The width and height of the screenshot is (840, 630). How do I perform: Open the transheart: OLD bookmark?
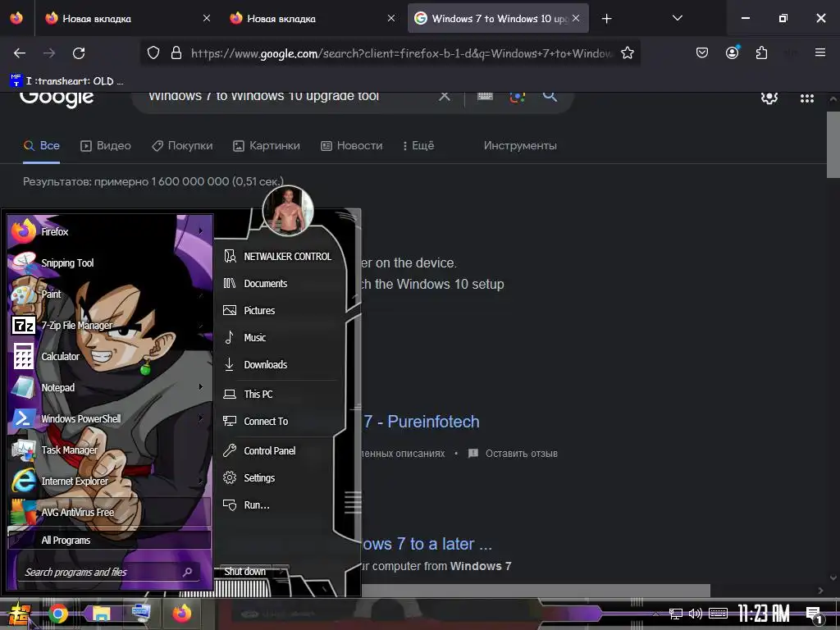point(67,81)
